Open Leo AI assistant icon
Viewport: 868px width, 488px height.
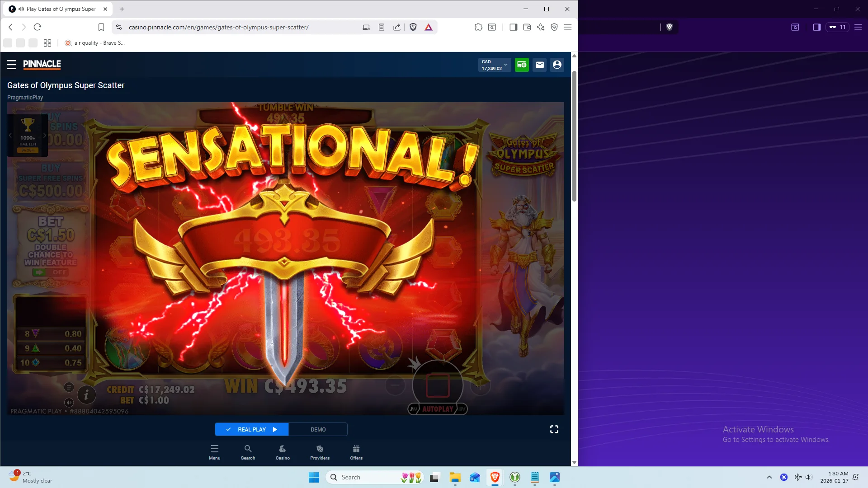click(541, 27)
